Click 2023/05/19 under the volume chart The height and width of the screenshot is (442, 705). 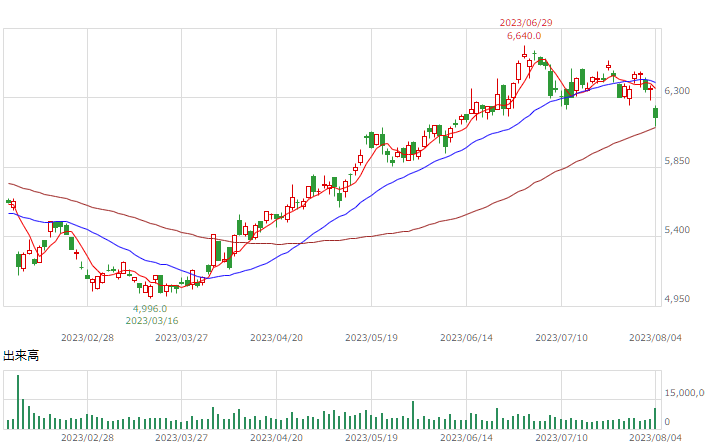click(371, 437)
